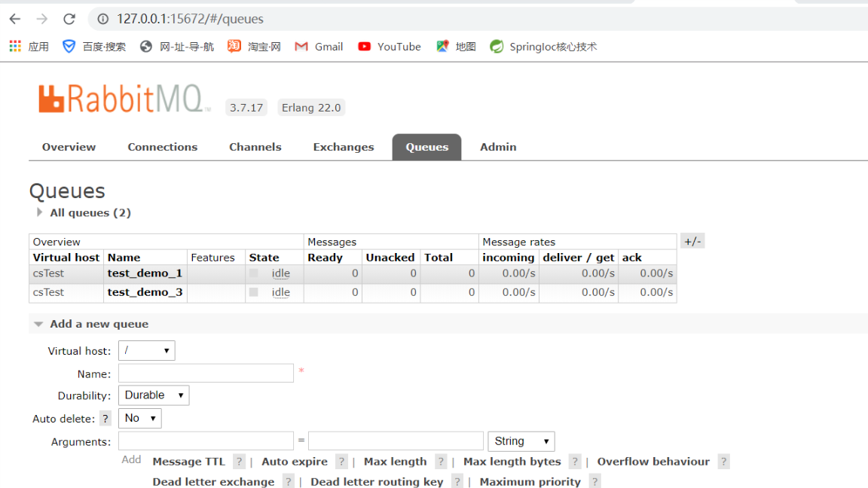Add the Max length argument
The height and width of the screenshot is (488, 868).
[396, 462]
